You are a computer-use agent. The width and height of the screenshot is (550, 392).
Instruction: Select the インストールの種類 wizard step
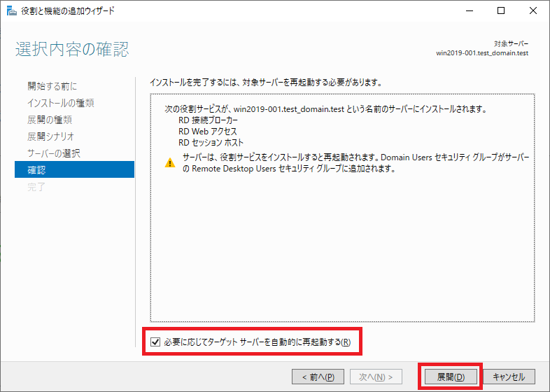[61, 103]
